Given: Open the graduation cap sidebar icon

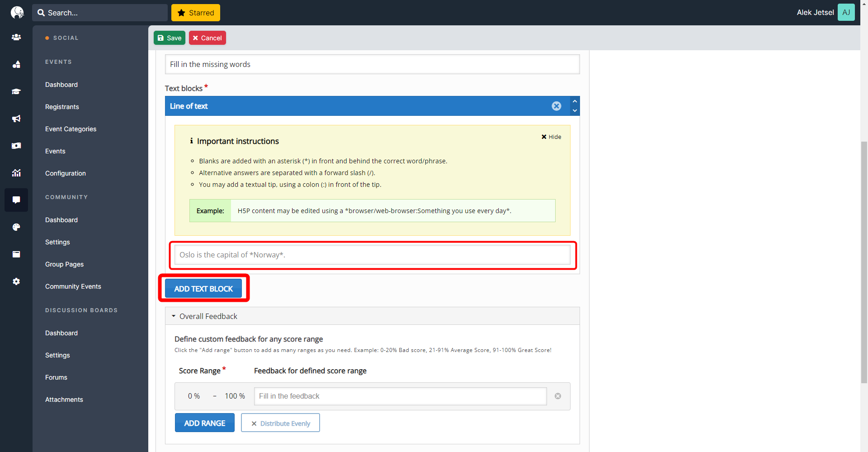Looking at the screenshot, I should pos(16,91).
